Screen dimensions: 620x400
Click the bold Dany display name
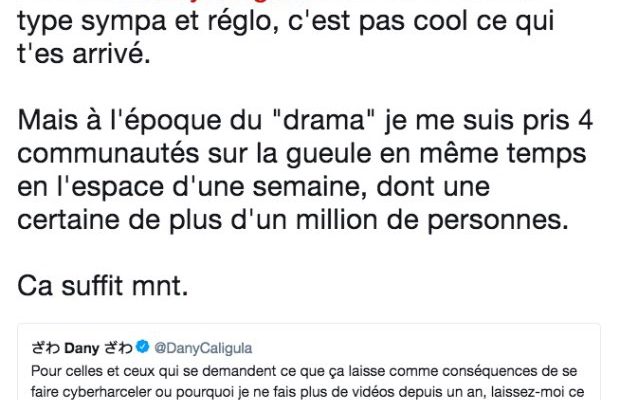tap(82, 348)
